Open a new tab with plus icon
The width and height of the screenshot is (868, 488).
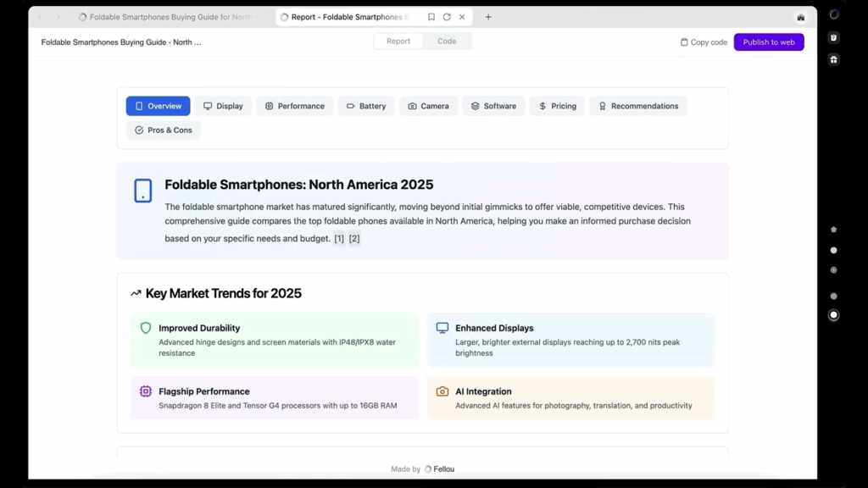[x=488, y=17]
